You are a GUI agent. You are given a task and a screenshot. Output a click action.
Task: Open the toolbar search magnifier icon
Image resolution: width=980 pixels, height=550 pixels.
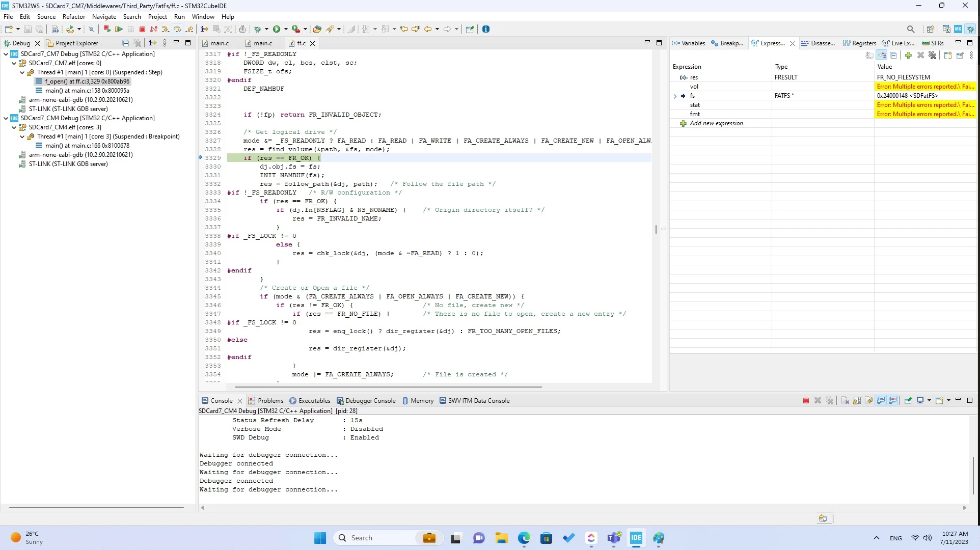[911, 29]
